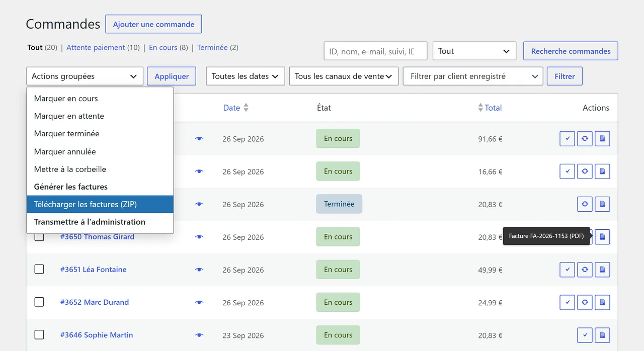Choose Marquer en cours from the bulk menu
The height and width of the screenshot is (351, 644).
(x=100, y=99)
